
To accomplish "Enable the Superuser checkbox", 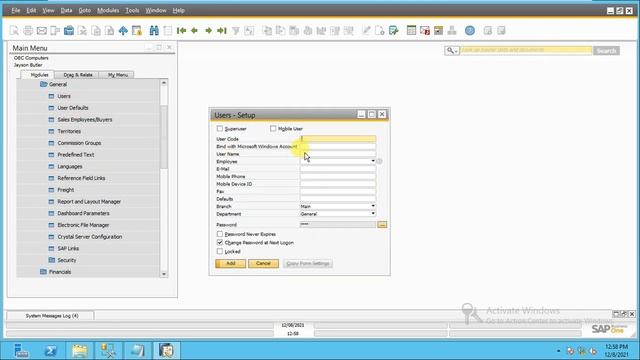I will pos(220,129).
